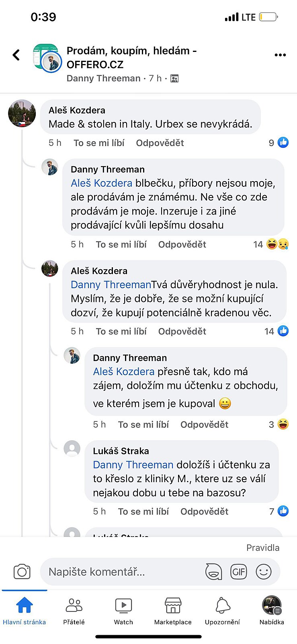Viewport: 297px width, 644px height.
Task: Open the Nabídka menu tab
Action: click(x=272, y=611)
